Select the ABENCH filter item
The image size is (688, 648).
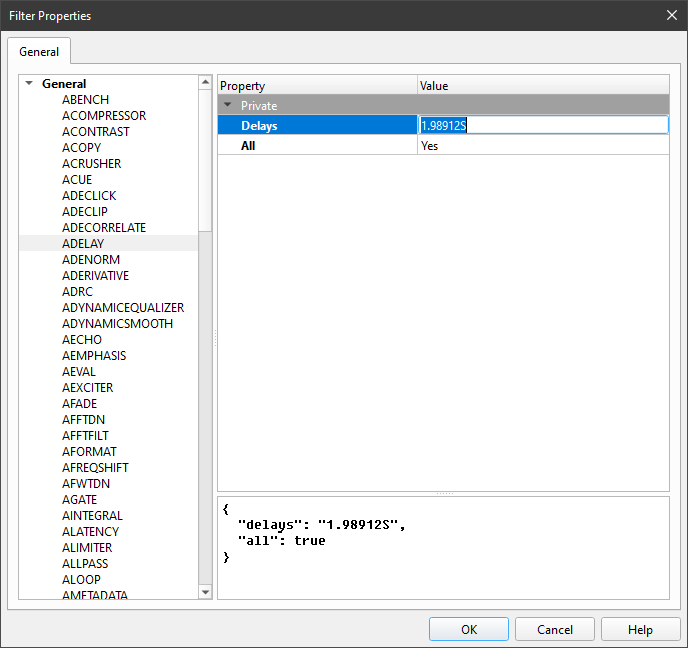[85, 100]
